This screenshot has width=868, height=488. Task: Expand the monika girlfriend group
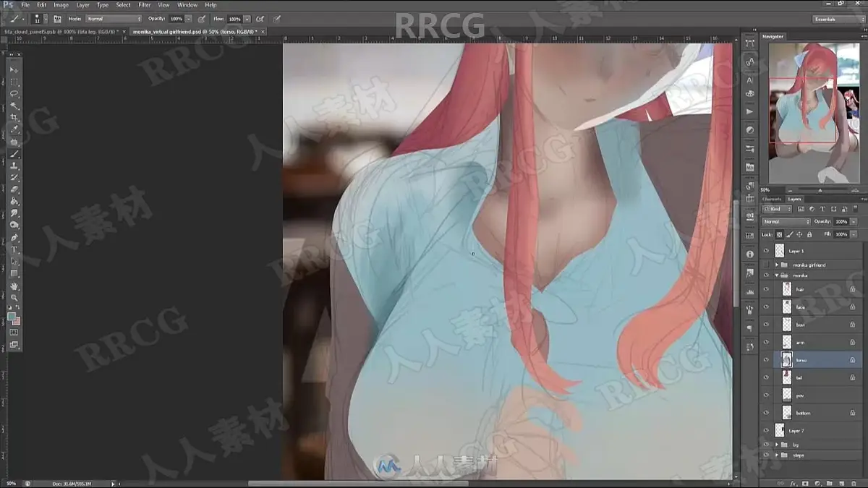click(776, 265)
